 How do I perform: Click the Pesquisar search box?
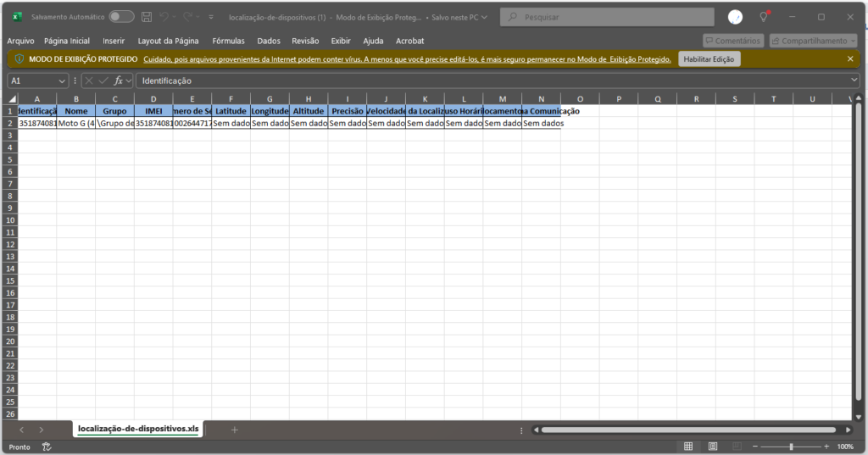click(607, 17)
